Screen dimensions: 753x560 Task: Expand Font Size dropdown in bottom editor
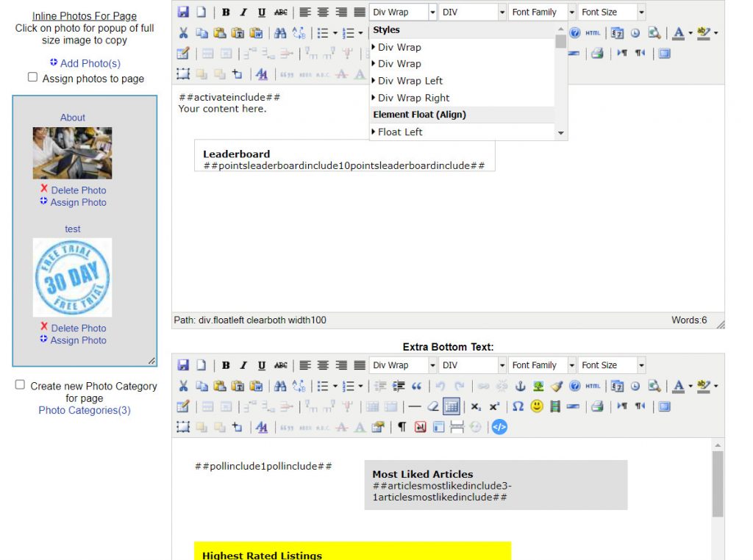(x=611, y=365)
